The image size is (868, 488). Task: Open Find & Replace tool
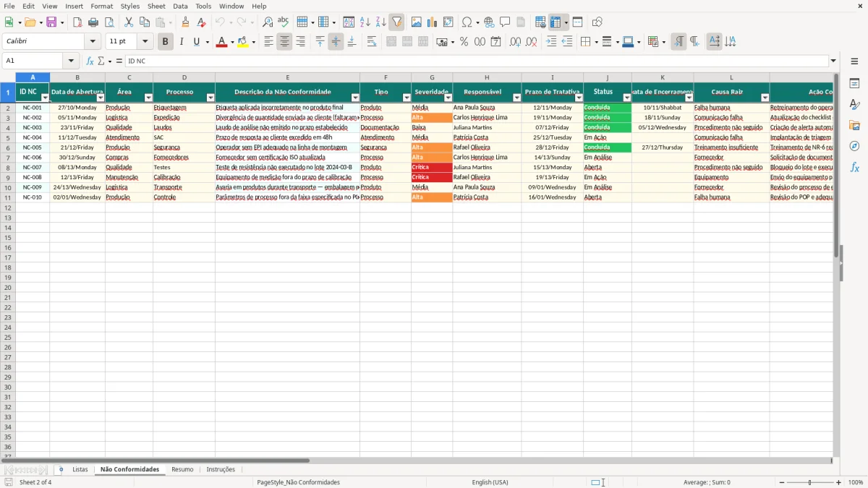[x=268, y=22]
